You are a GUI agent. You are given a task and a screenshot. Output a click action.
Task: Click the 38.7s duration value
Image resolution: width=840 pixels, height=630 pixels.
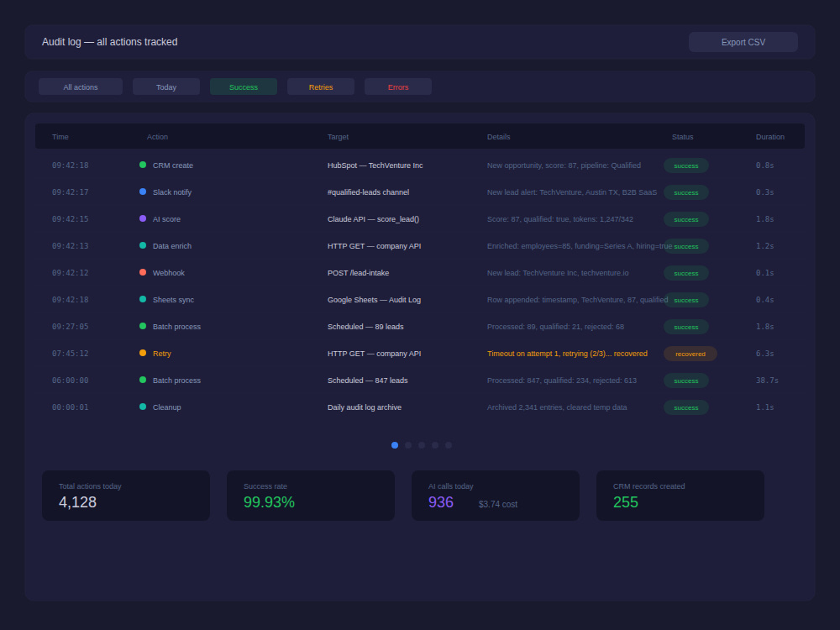pos(767,381)
